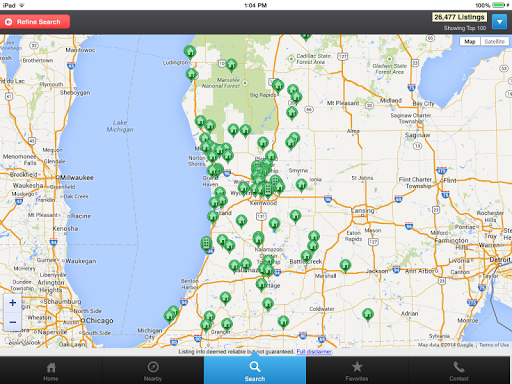Select the Search magnifier tab
Image resolution: width=512 pixels, height=384 pixels.
coord(255,371)
